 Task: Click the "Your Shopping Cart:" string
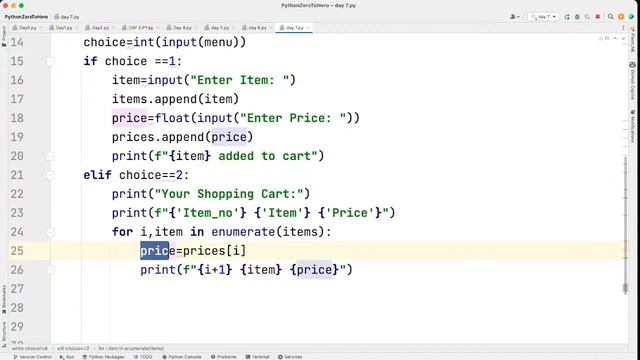229,194
